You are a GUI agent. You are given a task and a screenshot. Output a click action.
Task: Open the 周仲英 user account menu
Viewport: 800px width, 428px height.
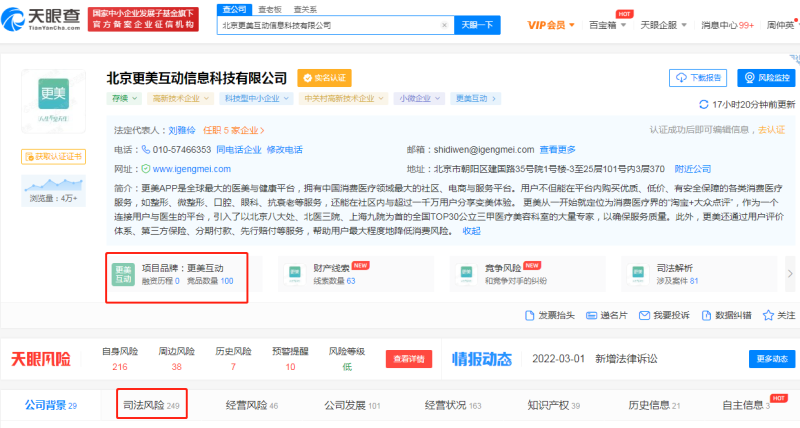(781, 25)
